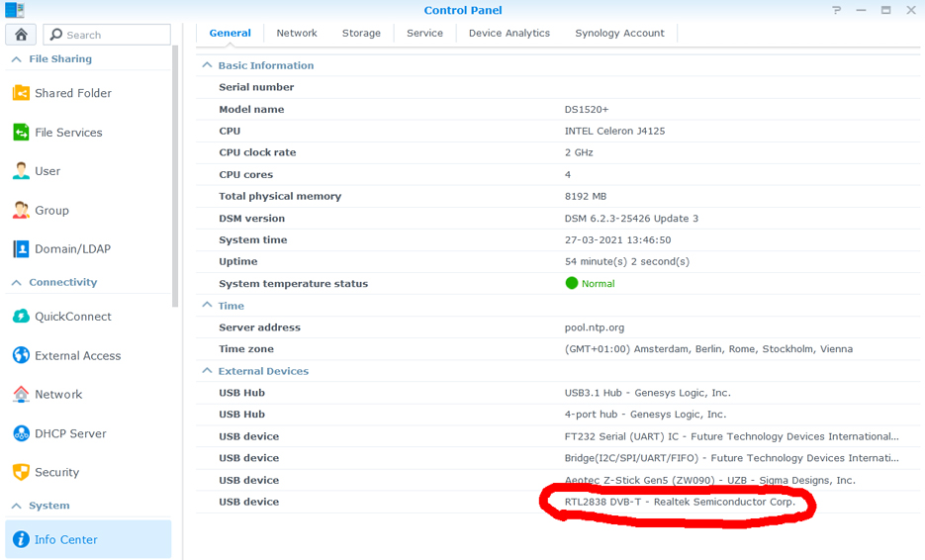The height and width of the screenshot is (560, 925).
Task: Collapse the Basic Information section
Action: coord(207,65)
